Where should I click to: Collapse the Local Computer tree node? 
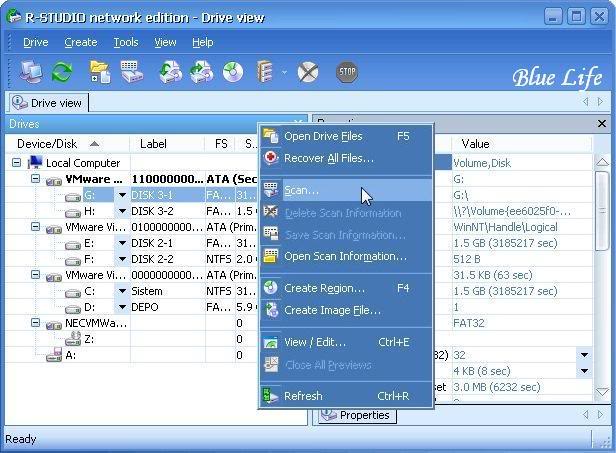[16, 162]
